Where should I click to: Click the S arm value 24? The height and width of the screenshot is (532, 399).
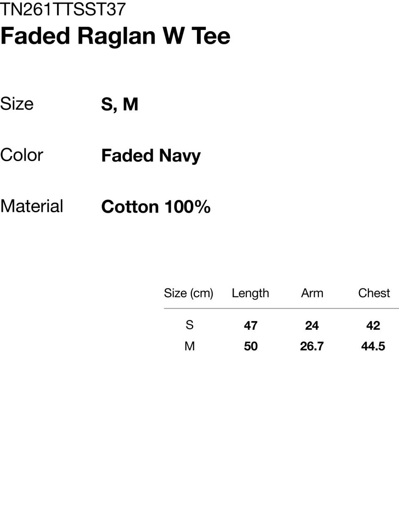point(312,326)
